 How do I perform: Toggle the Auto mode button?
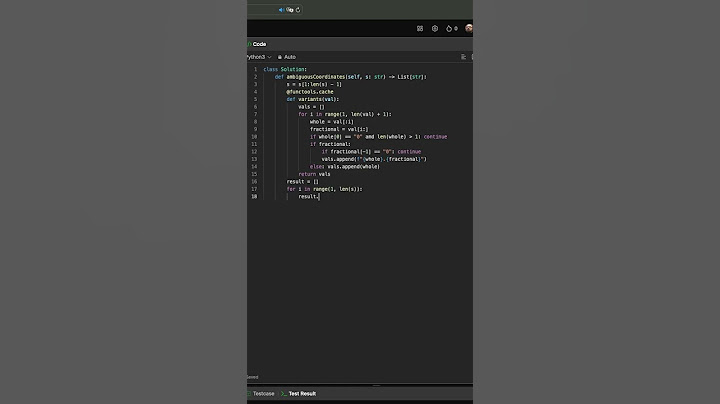click(287, 57)
